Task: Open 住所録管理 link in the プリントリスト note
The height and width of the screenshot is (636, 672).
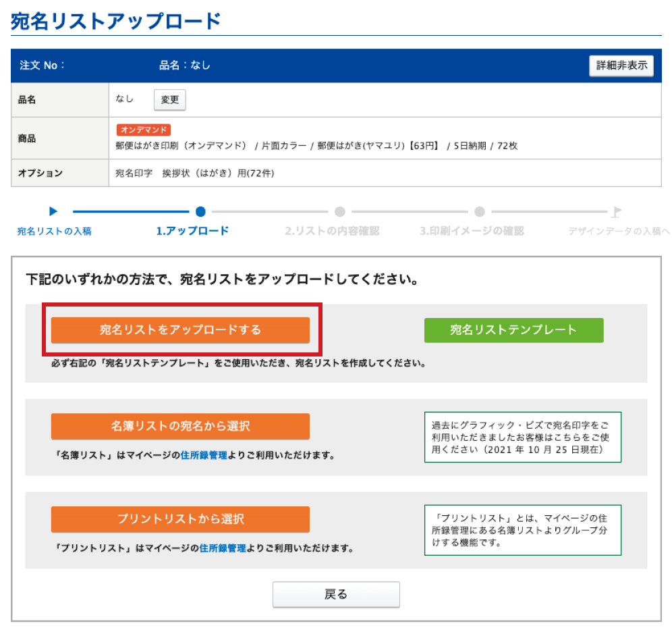Action: 223,548
